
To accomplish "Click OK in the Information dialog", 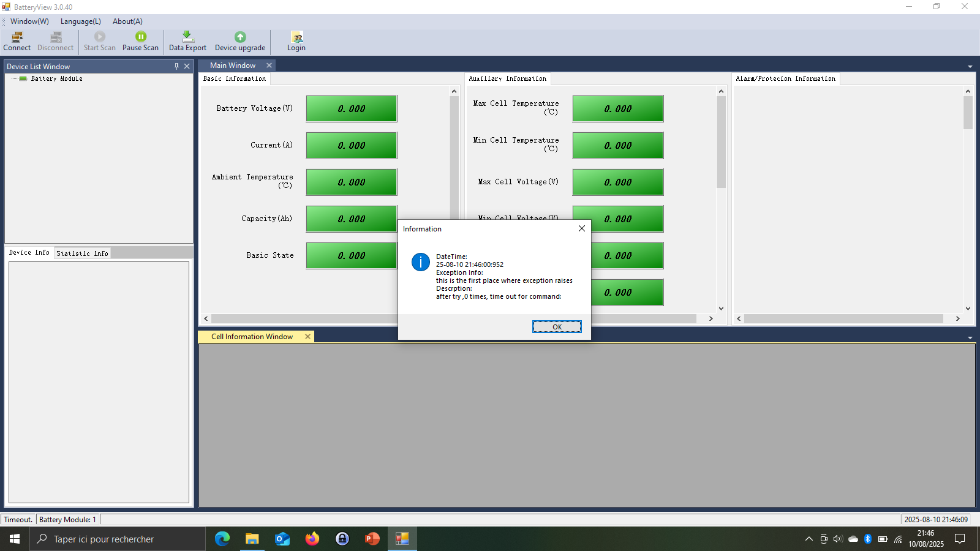I will pos(556,327).
